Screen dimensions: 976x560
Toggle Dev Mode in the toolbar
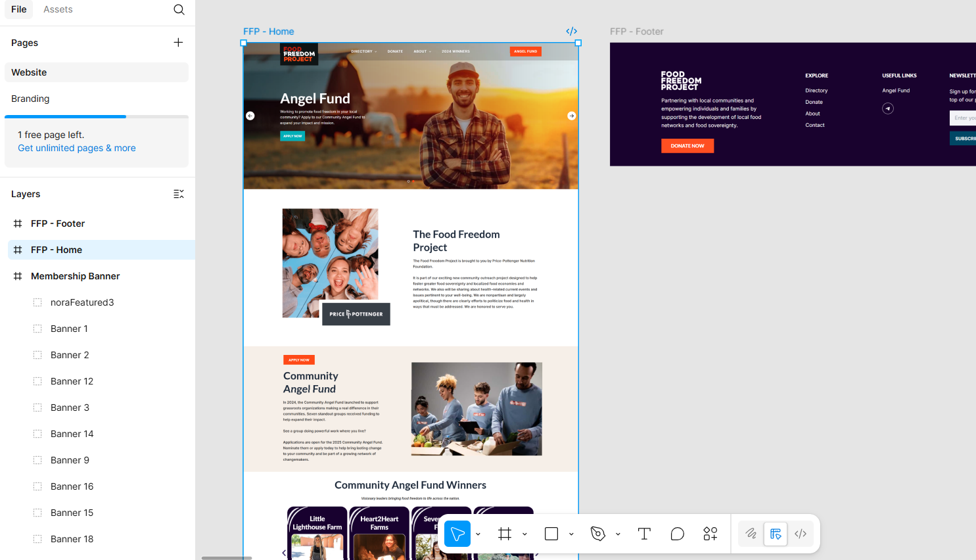coord(801,534)
